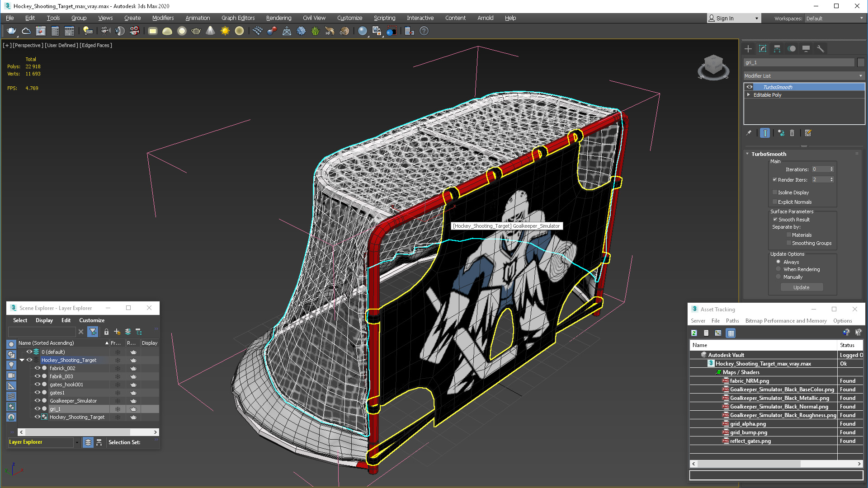The height and width of the screenshot is (488, 868).
Task: Select the yellow plane light shape icon
Action: 153,31
